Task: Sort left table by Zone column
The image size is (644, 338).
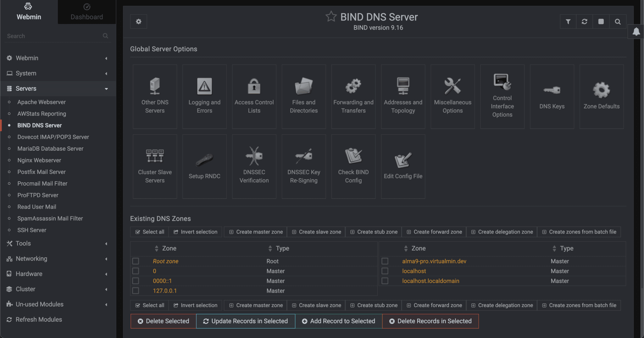Action: pos(165,248)
